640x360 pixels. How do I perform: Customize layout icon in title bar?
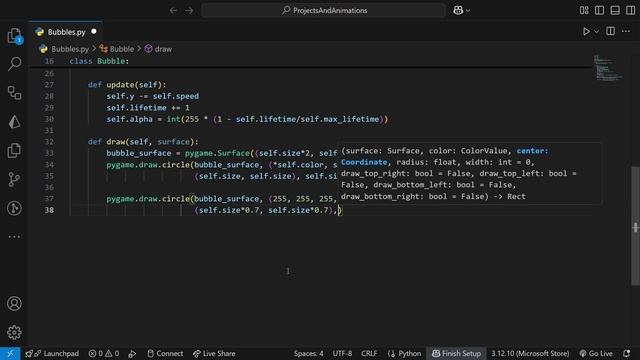[x=584, y=11]
